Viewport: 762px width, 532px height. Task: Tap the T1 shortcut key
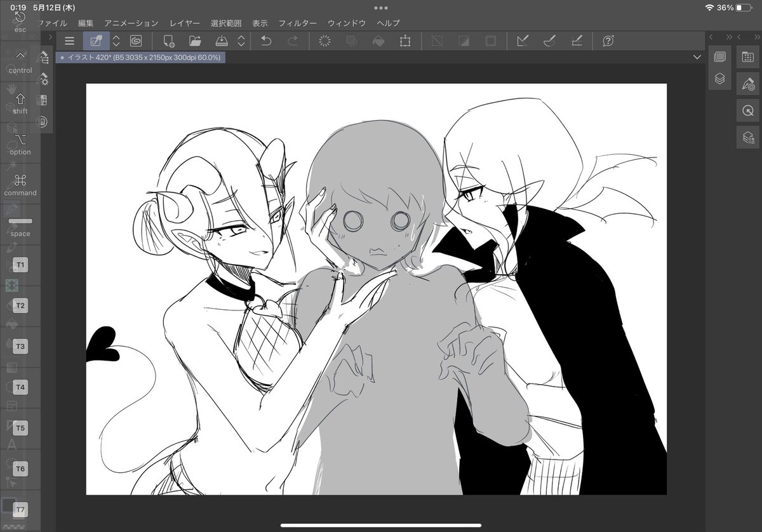pyautogui.click(x=20, y=264)
